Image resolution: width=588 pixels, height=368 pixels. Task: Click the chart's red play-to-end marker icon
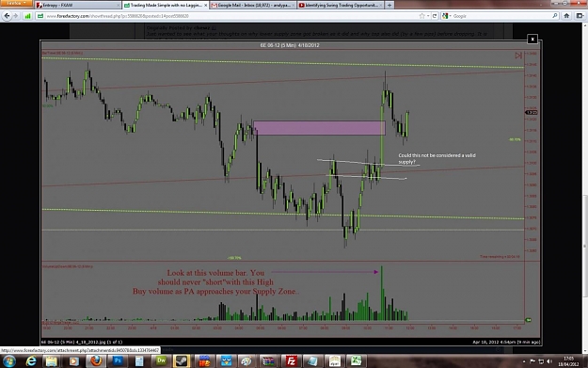click(x=518, y=56)
